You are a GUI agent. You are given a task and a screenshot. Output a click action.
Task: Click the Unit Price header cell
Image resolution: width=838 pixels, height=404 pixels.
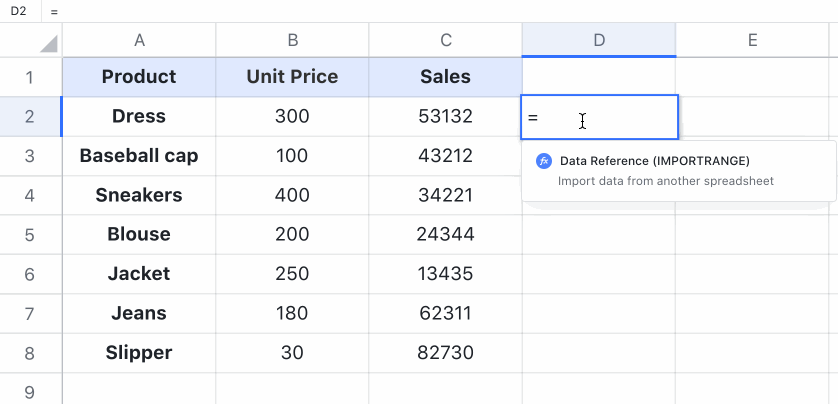point(292,77)
